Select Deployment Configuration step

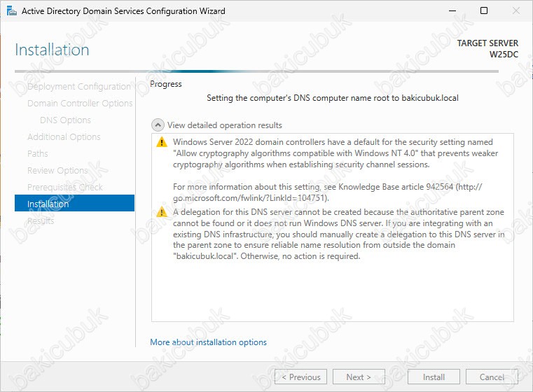click(79, 87)
